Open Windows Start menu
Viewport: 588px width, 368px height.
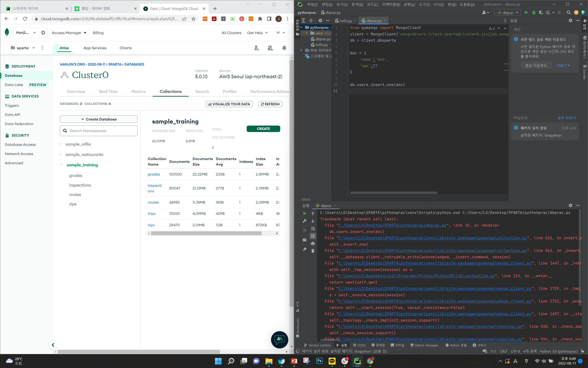point(218,361)
